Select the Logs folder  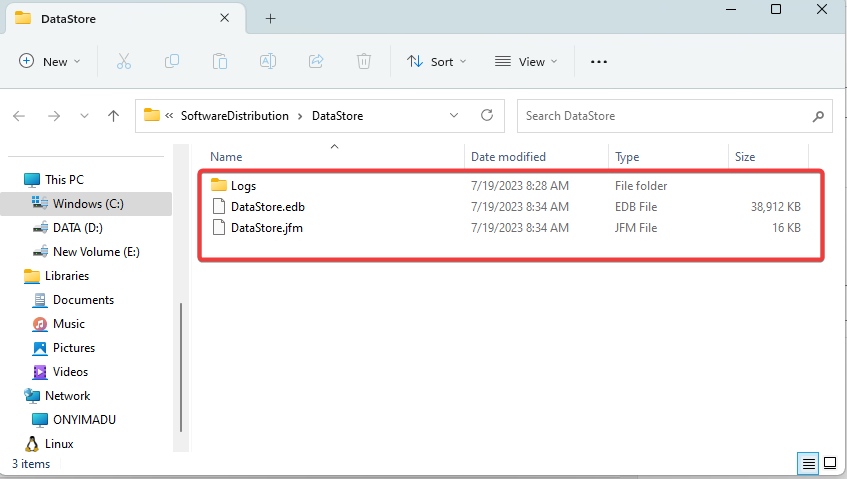(243, 186)
